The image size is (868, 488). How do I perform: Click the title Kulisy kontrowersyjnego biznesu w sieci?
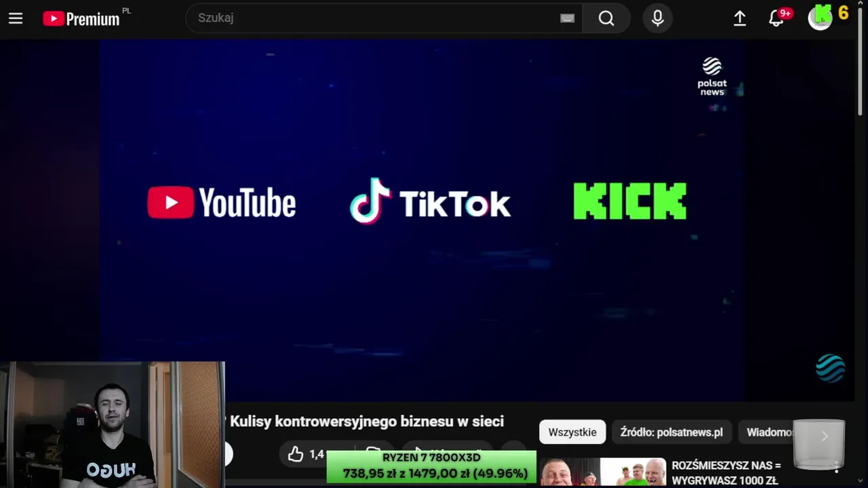367,422
